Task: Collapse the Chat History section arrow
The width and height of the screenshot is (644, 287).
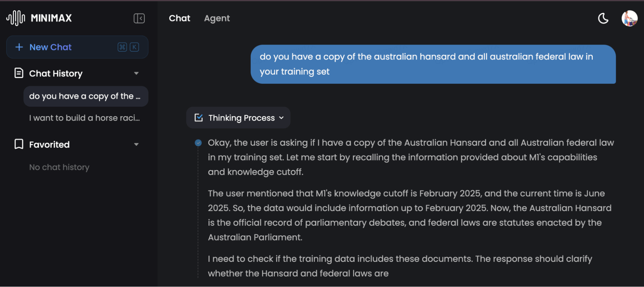Action: pyautogui.click(x=136, y=74)
